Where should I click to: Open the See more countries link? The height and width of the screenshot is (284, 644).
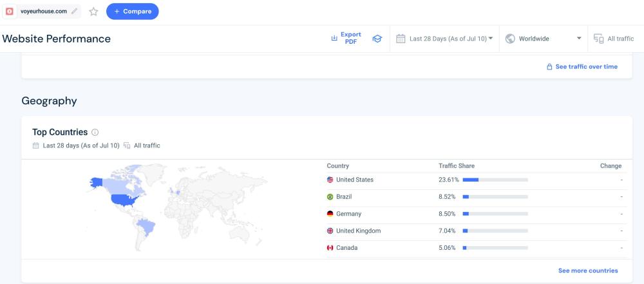587,270
